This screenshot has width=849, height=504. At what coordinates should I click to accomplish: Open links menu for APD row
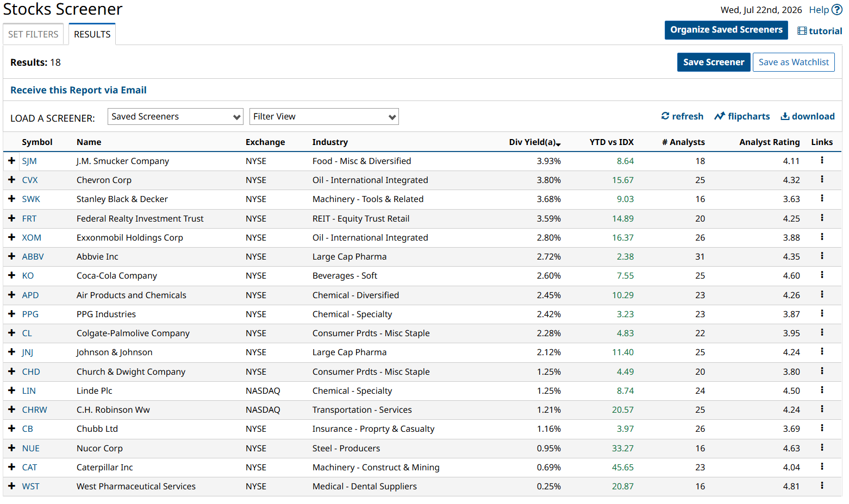pyautogui.click(x=822, y=294)
